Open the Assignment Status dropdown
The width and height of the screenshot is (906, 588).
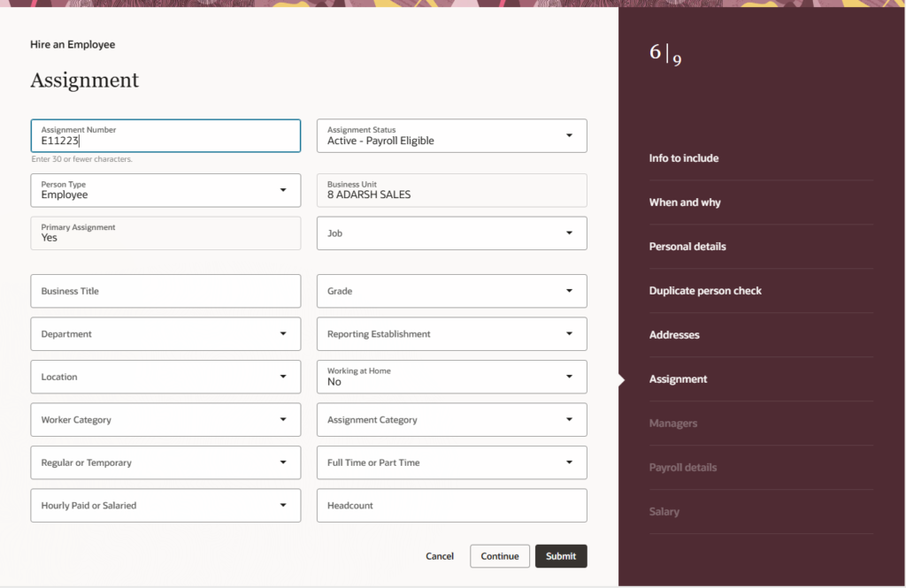(452, 136)
